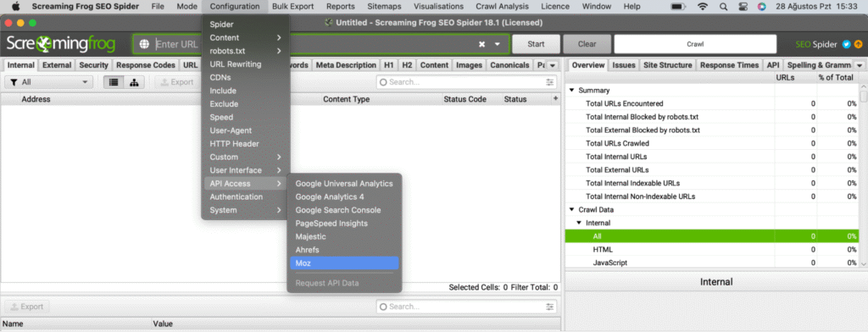Viewport: 868px width, 332px height.
Task: Open the All filter dropdown
Action: pos(48,82)
